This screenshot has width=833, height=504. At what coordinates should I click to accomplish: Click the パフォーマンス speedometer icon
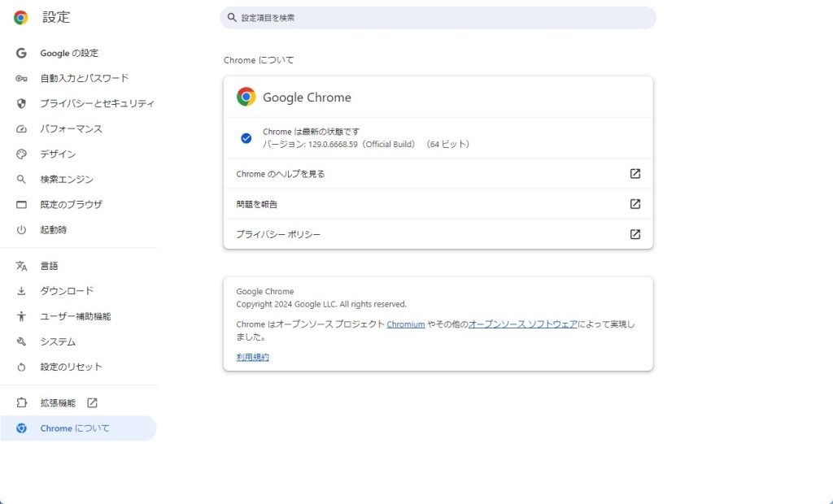click(22, 128)
